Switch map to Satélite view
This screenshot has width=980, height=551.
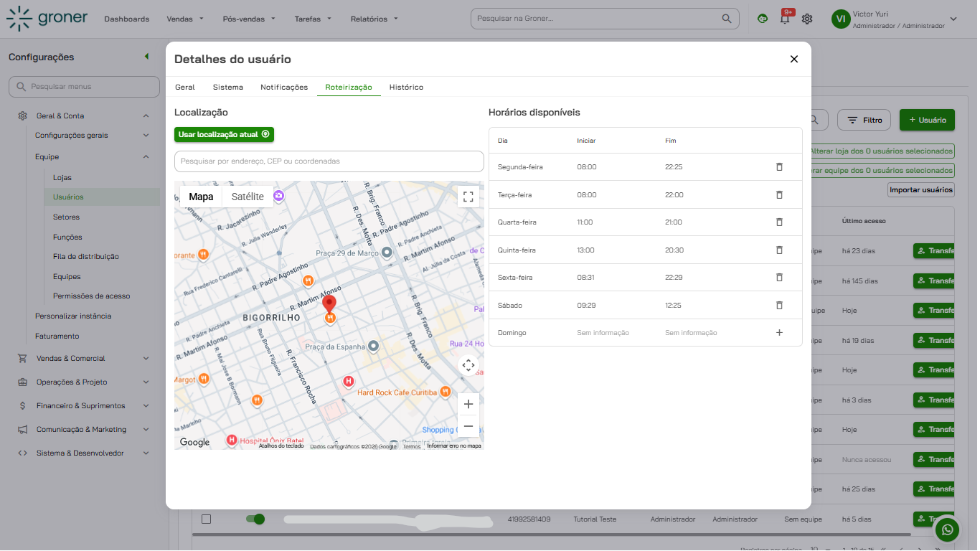point(248,197)
